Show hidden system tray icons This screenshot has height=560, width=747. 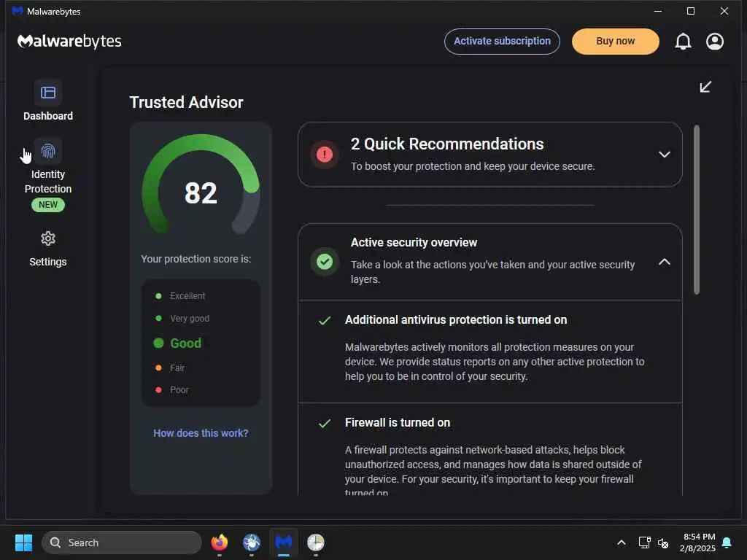click(622, 542)
